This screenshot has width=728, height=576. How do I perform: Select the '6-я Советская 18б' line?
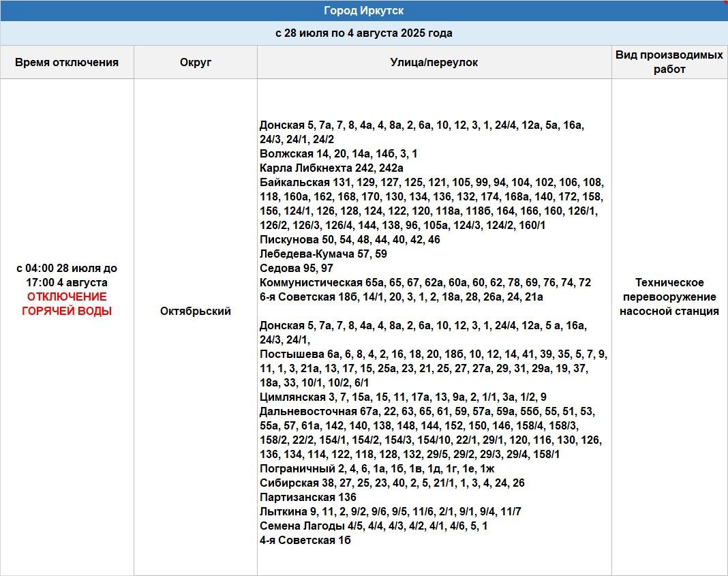pos(401,297)
